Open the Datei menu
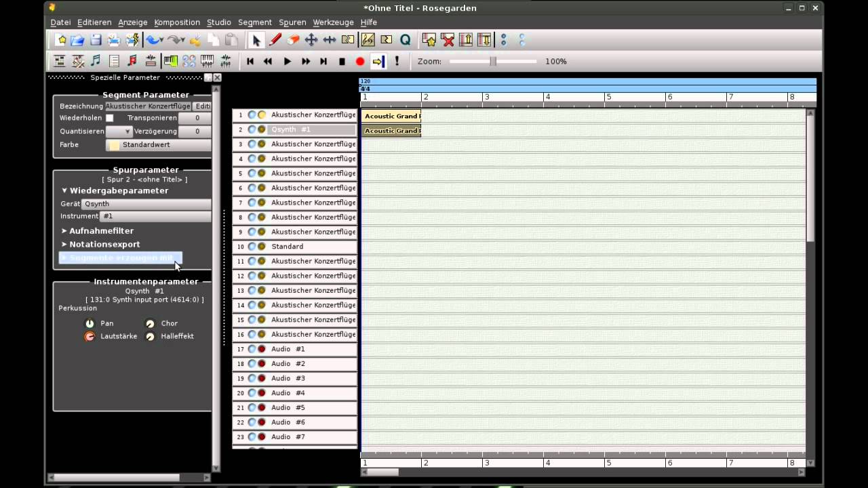This screenshot has height=488, width=868. point(60,22)
